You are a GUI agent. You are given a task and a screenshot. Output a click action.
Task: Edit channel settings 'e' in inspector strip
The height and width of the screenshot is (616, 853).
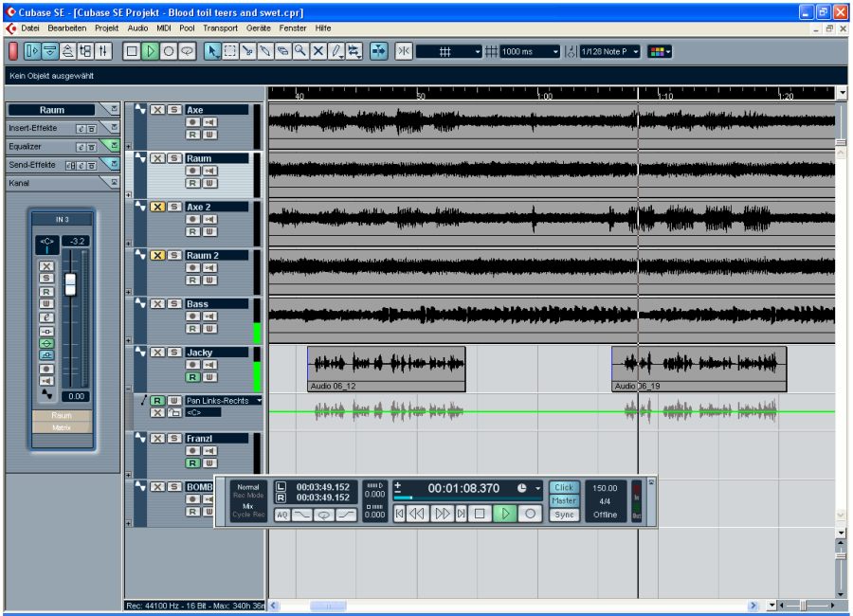pyautogui.click(x=46, y=317)
